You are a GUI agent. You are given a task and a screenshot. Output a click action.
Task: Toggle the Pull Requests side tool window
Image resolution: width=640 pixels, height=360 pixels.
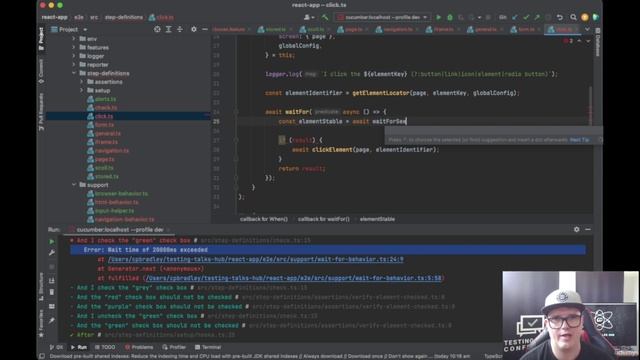coord(41,111)
